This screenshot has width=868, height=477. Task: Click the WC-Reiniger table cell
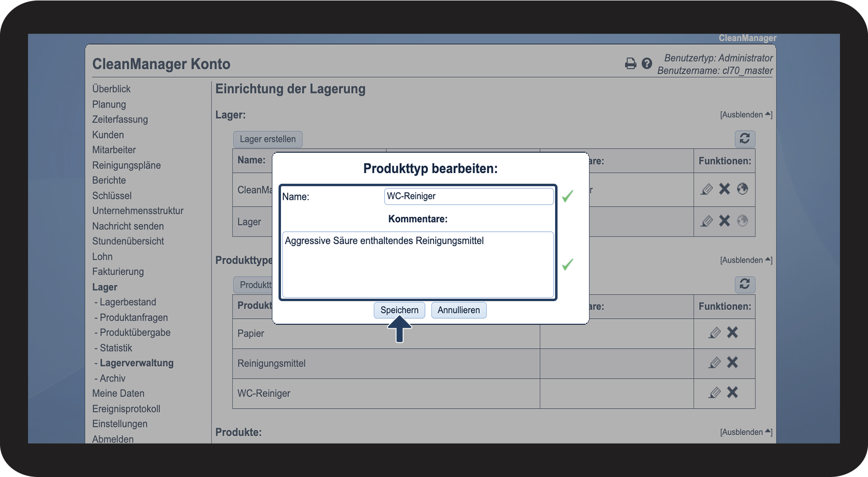click(x=386, y=393)
